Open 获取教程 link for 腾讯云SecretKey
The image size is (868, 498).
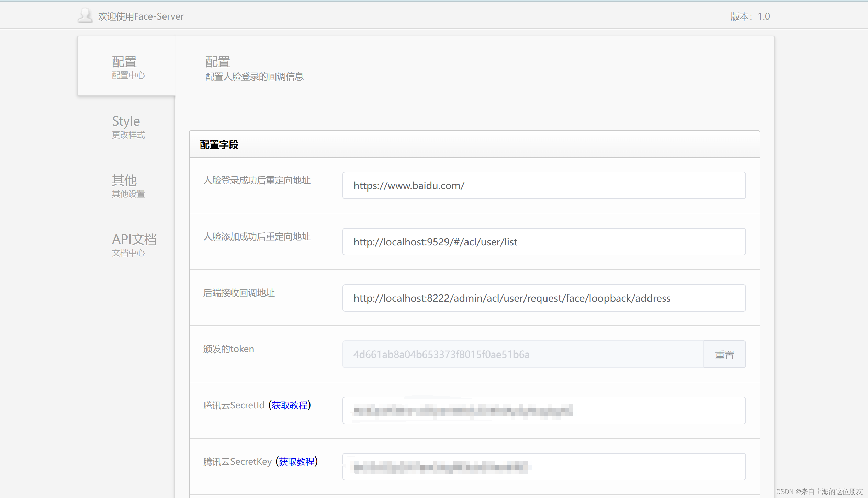(x=296, y=462)
